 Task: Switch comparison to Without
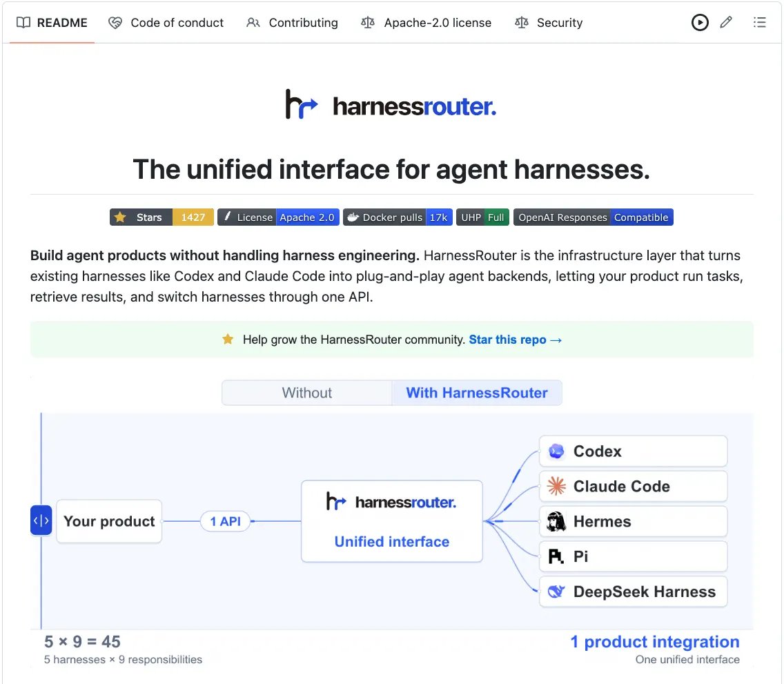tap(307, 393)
